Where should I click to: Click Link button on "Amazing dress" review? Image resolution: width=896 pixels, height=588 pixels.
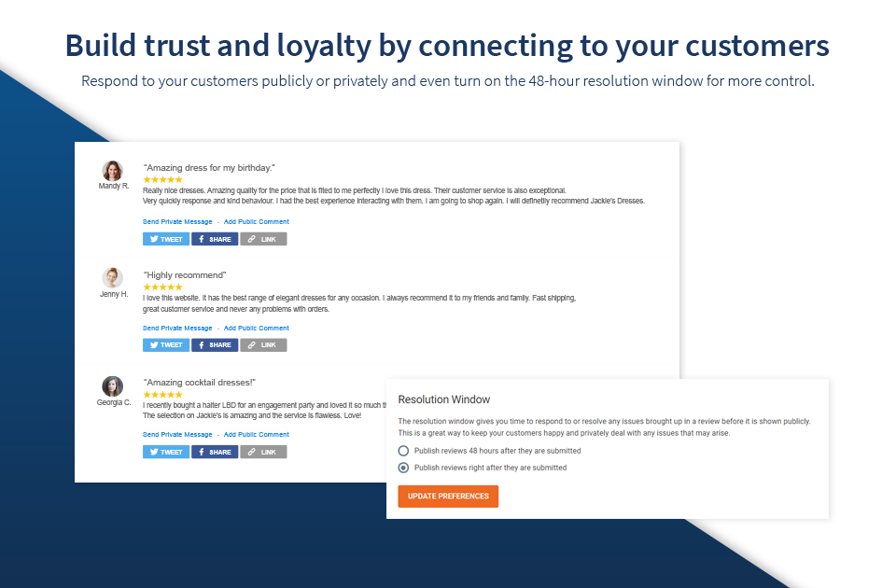tap(263, 239)
